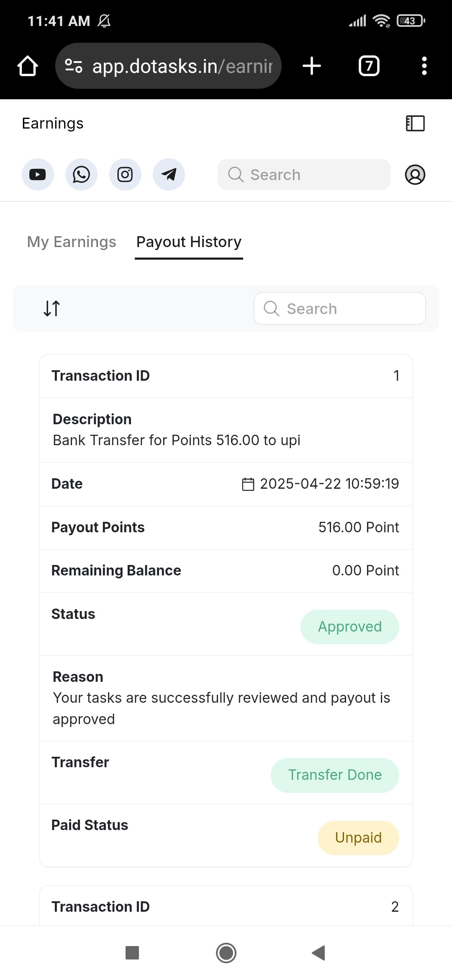
Task: Open the WhatsApp social icon
Action: click(81, 175)
